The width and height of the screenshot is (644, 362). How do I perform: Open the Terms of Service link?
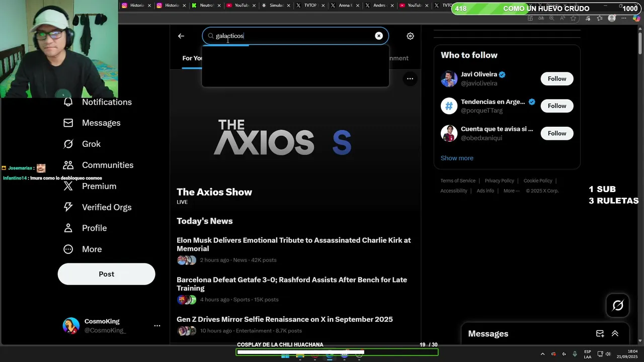point(458,180)
